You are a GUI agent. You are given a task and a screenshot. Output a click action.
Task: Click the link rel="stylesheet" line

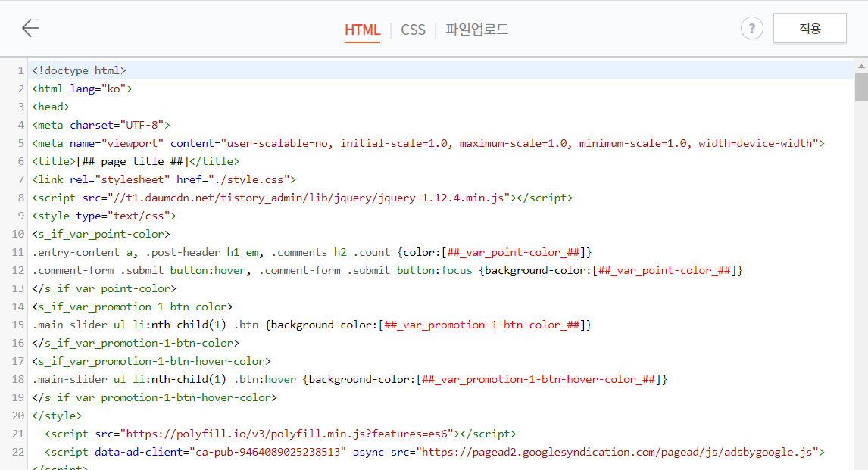pos(164,179)
